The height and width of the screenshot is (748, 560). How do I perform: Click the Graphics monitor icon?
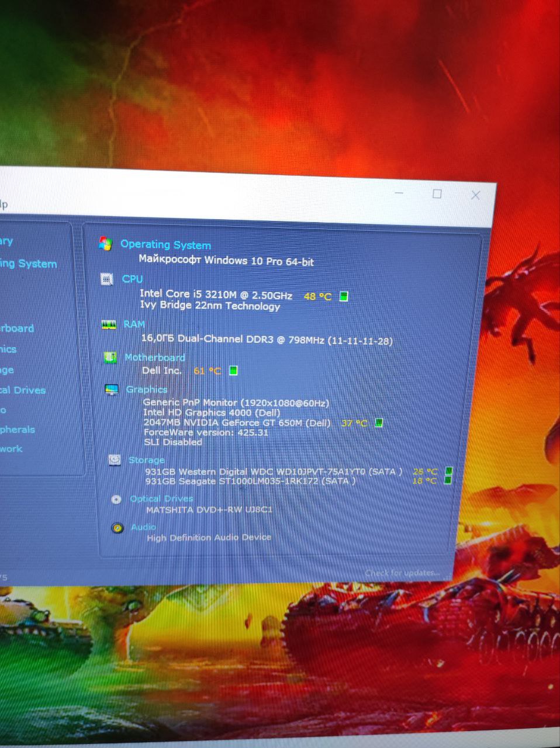click(x=111, y=390)
